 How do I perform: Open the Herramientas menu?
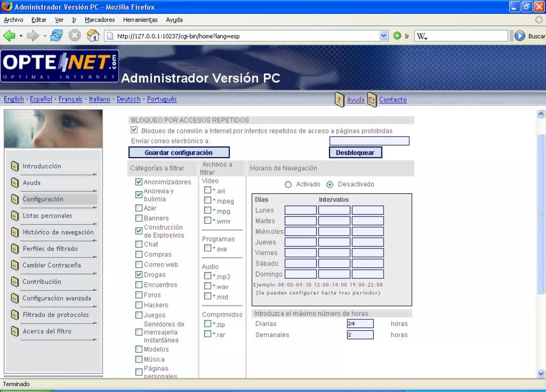[140, 20]
